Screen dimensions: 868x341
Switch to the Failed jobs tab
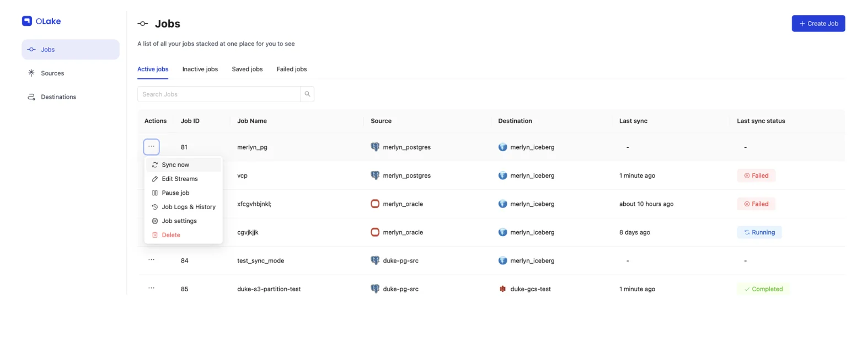(291, 70)
